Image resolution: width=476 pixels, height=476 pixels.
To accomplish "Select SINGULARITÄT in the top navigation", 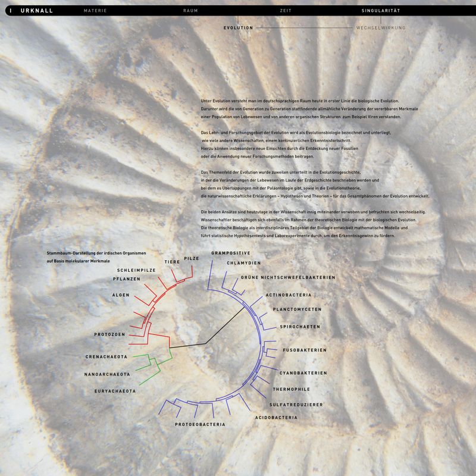I will tap(381, 11).
